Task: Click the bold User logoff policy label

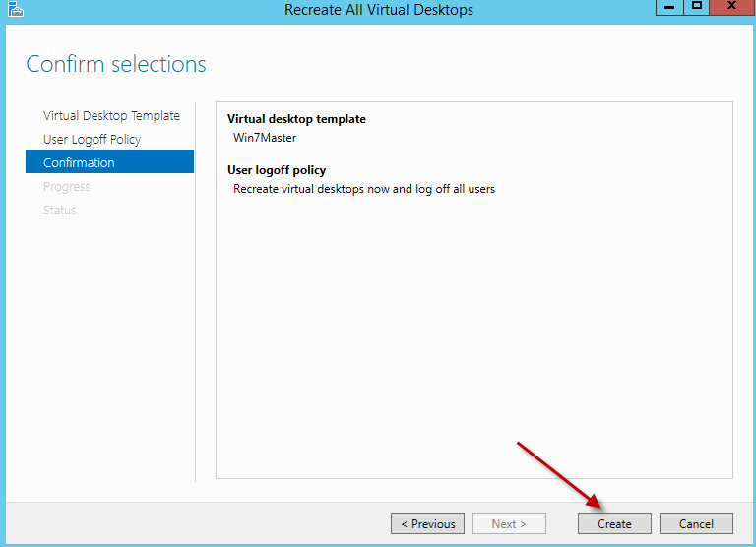Action: point(277,170)
